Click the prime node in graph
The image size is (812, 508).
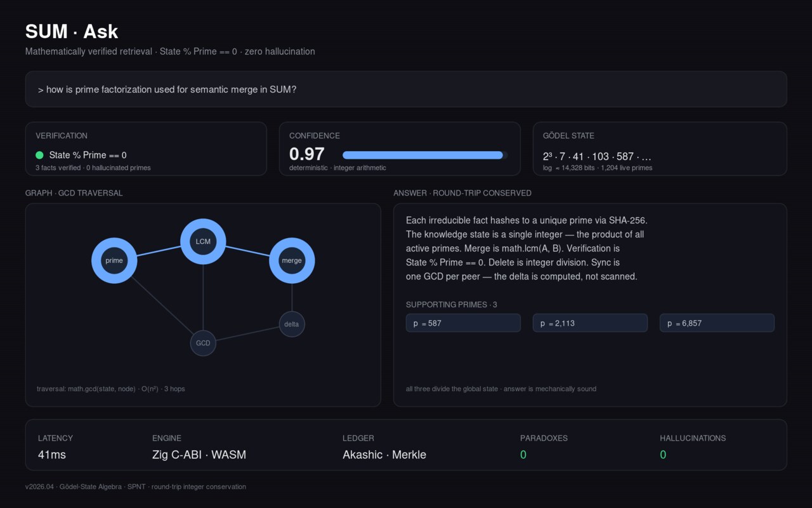tap(114, 260)
